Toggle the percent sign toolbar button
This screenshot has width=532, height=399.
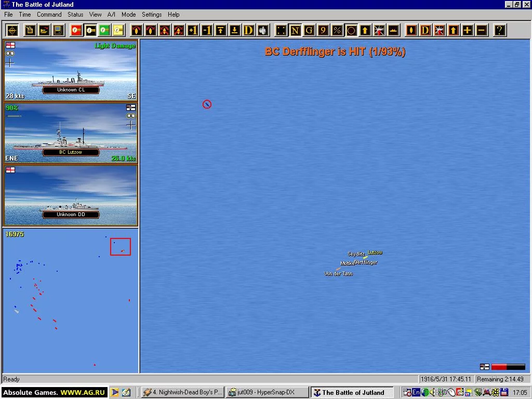pyautogui.click(x=337, y=31)
